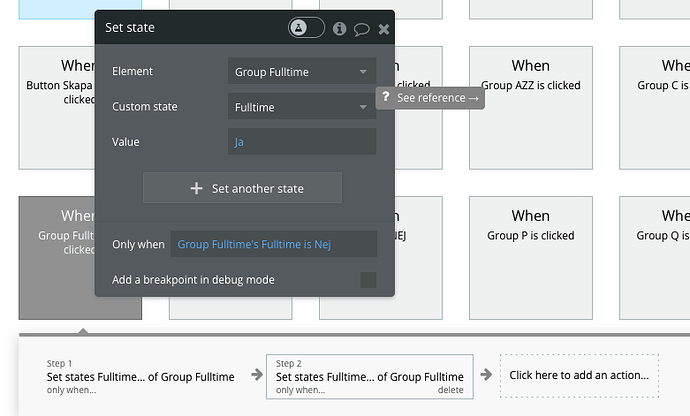Open the See reference link

pos(438,98)
